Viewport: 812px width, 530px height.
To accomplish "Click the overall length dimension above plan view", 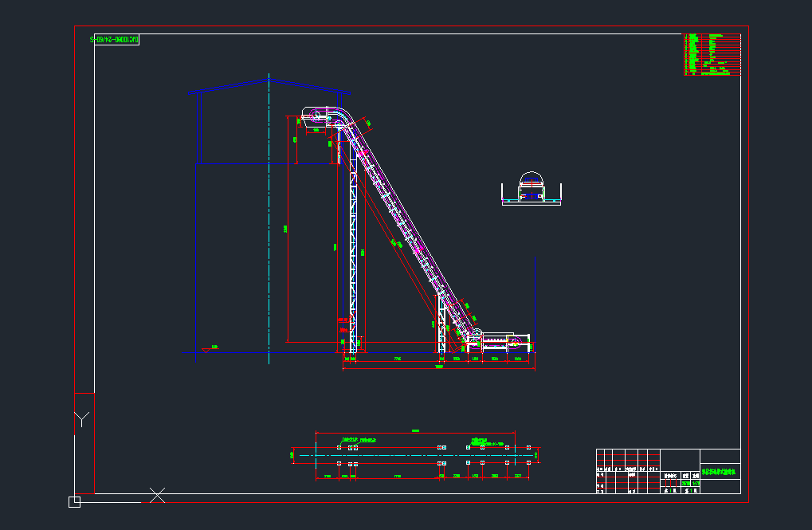I will click(414, 432).
